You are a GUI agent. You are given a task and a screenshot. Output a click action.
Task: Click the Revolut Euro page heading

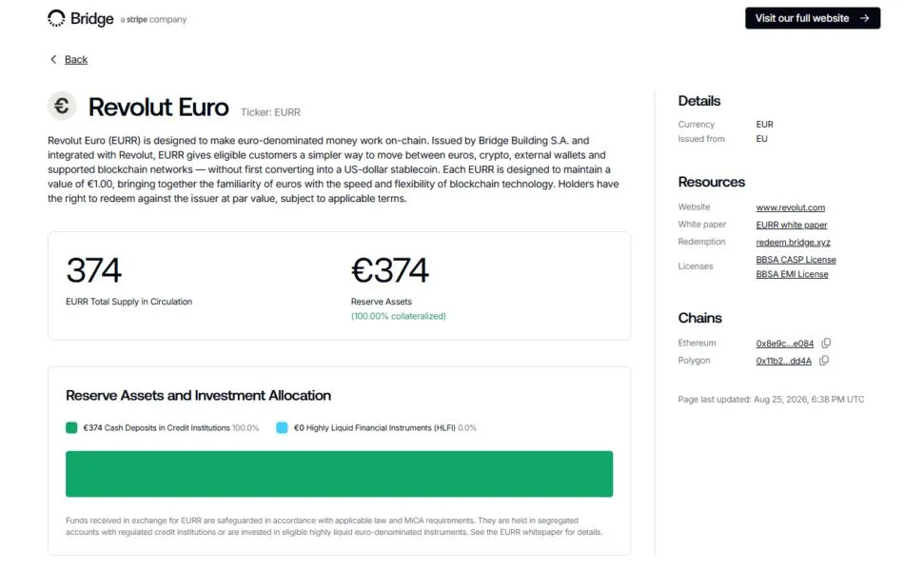click(x=159, y=108)
